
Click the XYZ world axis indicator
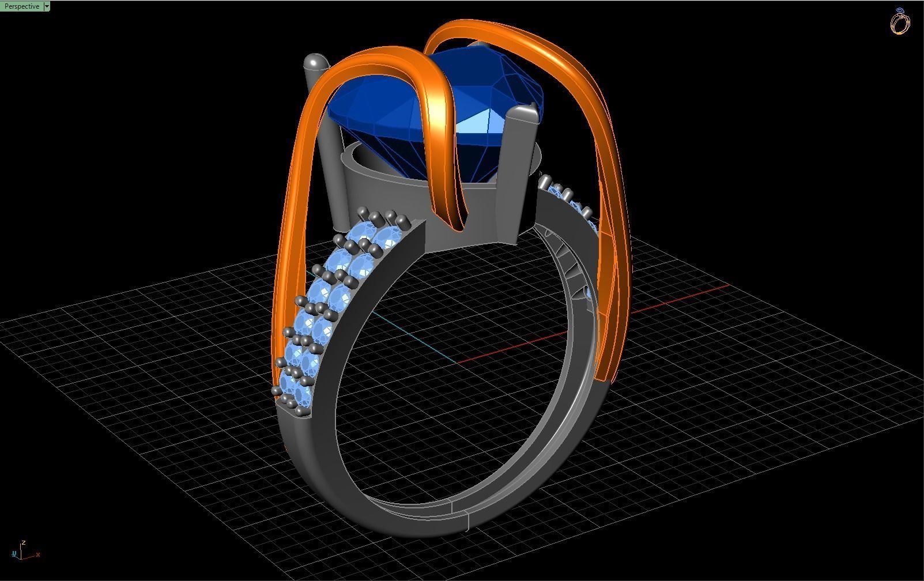[x=25, y=550]
